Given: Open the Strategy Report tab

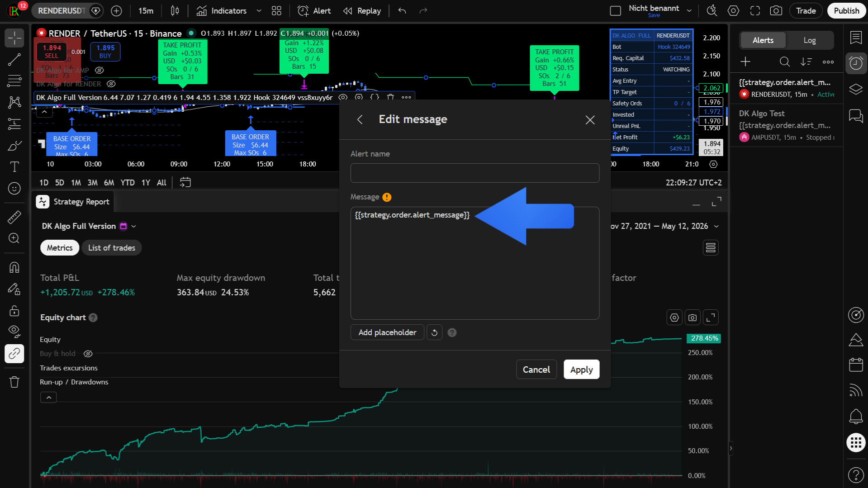Looking at the screenshot, I should pyautogui.click(x=73, y=202).
